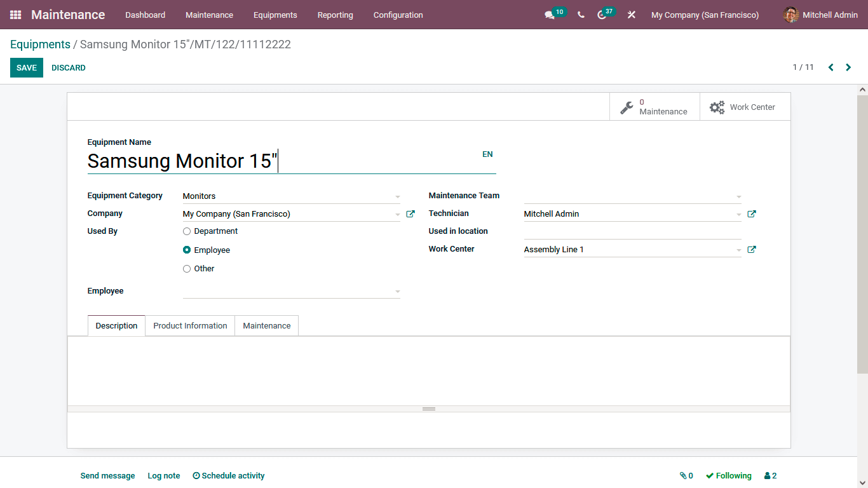Image resolution: width=868 pixels, height=488 pixels.
Task: Switch to the Product Information tab
Action: (190, 325)
